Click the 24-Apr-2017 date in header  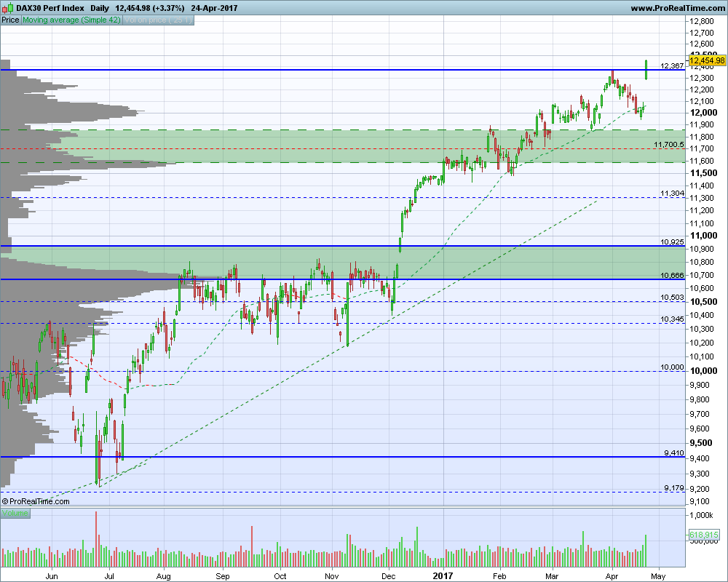point(213,8)
